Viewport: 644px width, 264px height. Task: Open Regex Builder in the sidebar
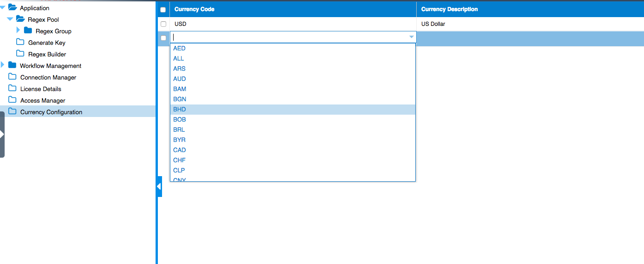pyautogui.click(x=47, y=54)
